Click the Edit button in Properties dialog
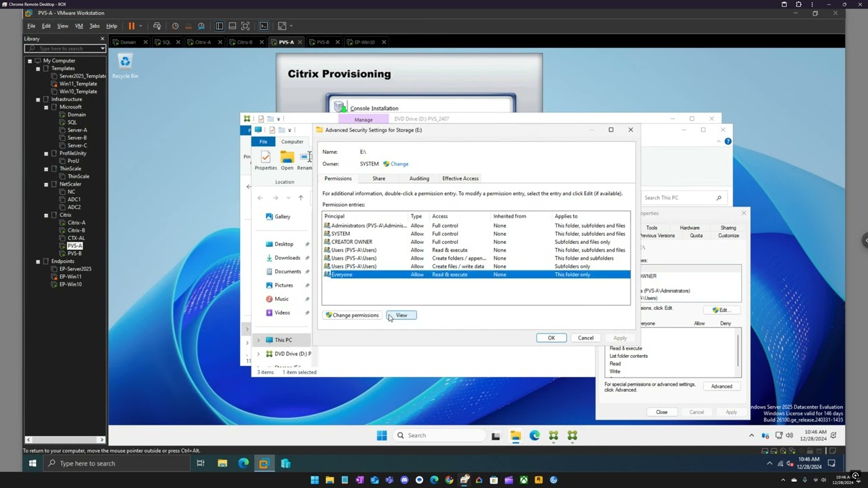This screenshot has width=868, height=488. (720, 310)
